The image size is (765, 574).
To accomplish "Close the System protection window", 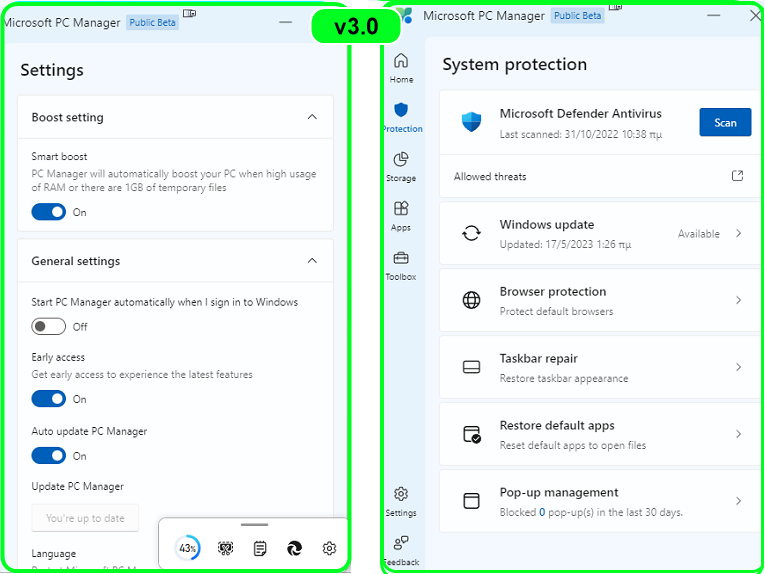I will tap(755, 16).
